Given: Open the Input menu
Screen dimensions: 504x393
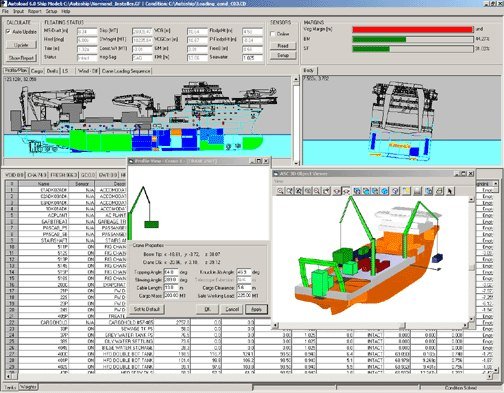Looking at the screenshot, I should pyautogui.click(x=18, y=11).
